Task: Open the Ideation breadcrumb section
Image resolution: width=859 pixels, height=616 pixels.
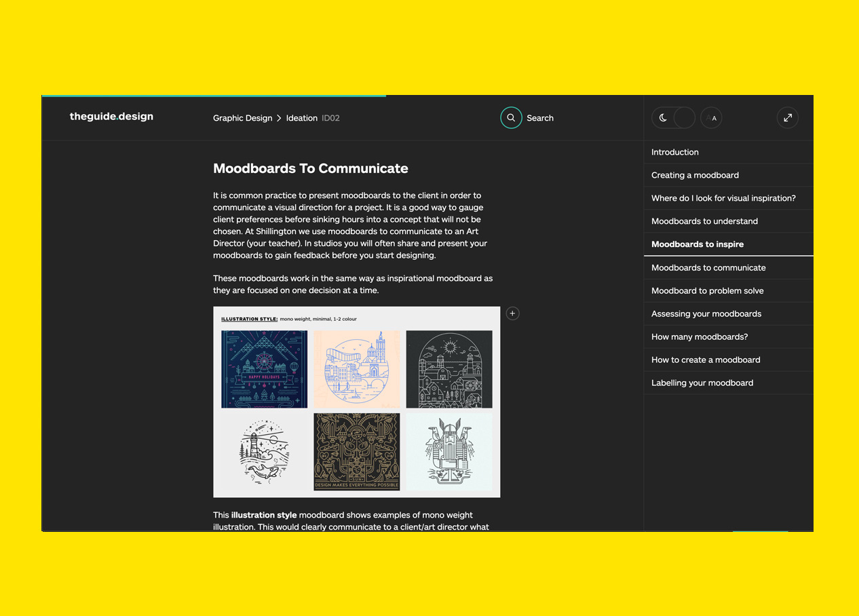Action: pos(301,118)
